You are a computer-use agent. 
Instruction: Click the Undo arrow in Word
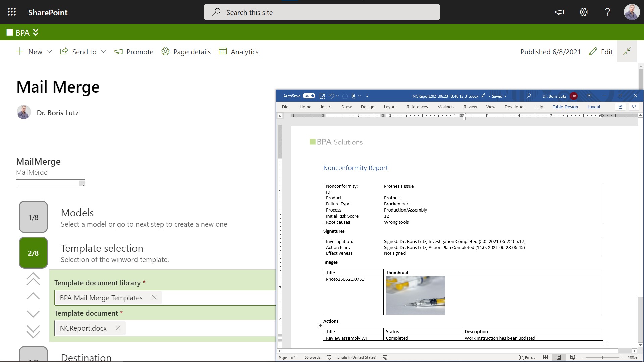332,96
